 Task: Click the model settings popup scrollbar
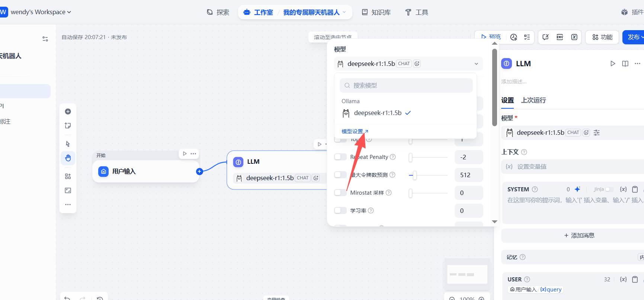[x=494, y=87]
